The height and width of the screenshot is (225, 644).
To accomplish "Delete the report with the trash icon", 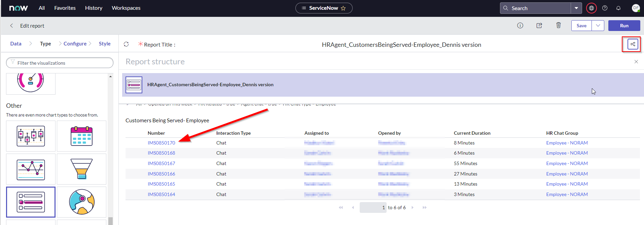I will coord(559,25).
